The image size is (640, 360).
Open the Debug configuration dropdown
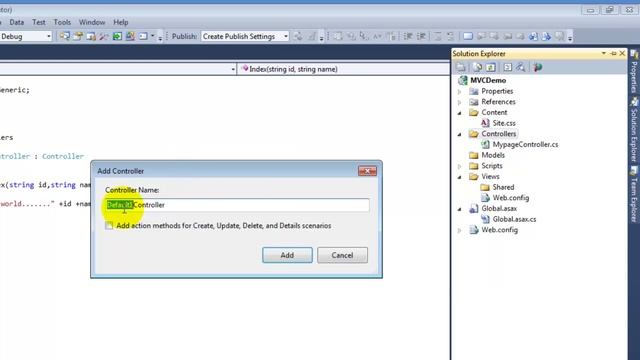click(49, 36)
